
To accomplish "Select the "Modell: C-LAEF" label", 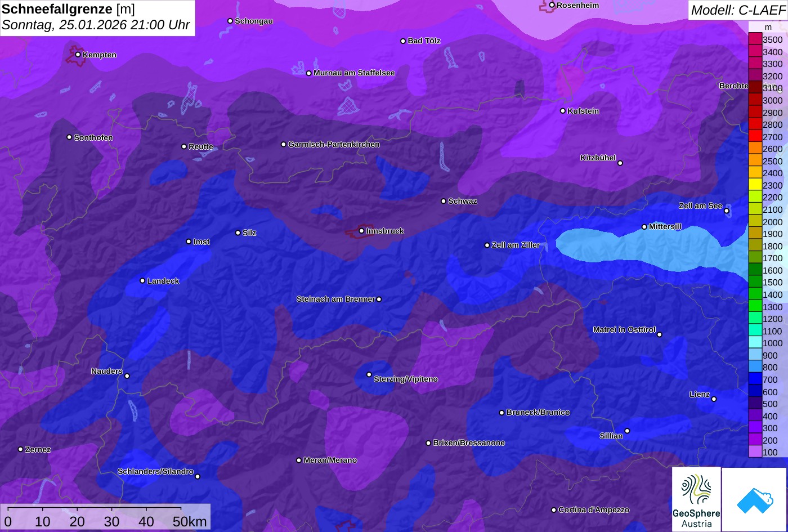I will [x=737, y=10].
